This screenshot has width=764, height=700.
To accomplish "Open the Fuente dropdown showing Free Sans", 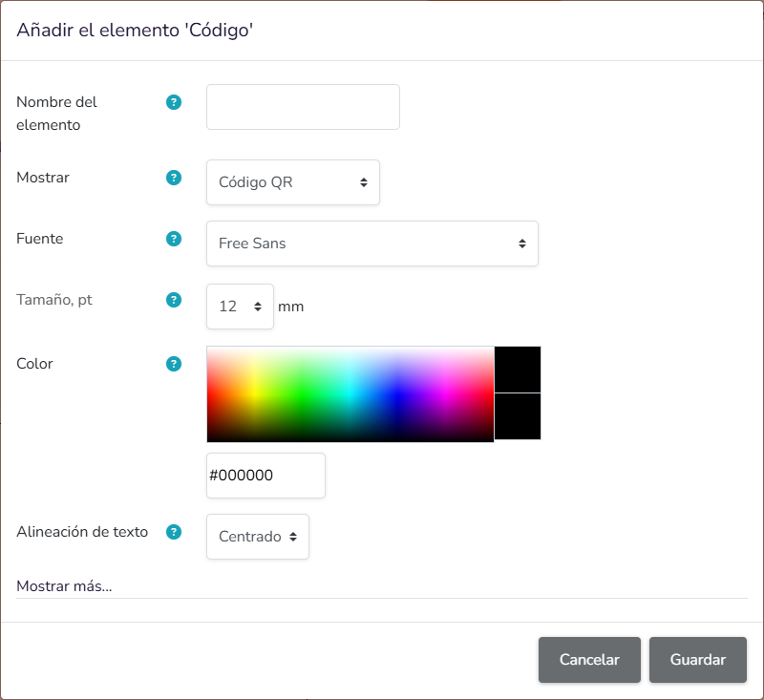I will pyautogui.click(x=372, y=244).
